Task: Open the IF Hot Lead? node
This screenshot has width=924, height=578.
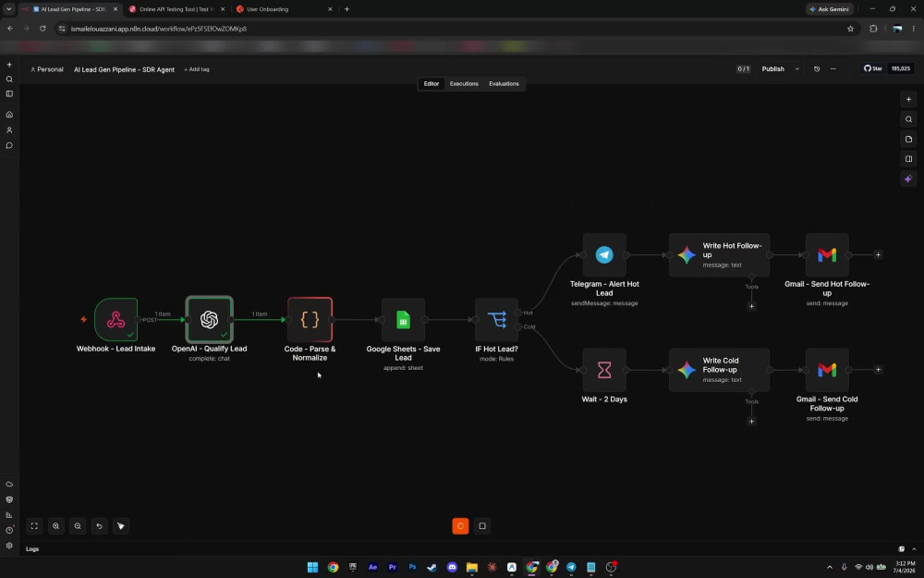Action: click(497, 320)
